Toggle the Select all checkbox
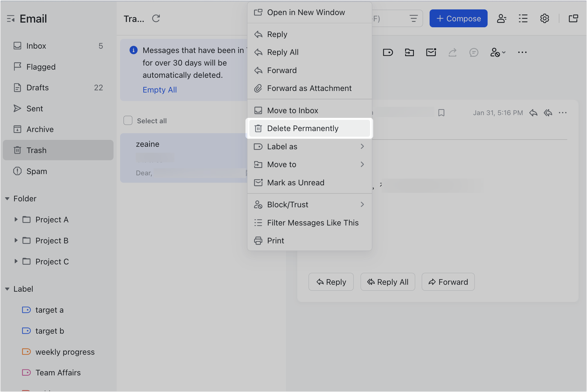587x392 pixels. click(x=128, y=120)
